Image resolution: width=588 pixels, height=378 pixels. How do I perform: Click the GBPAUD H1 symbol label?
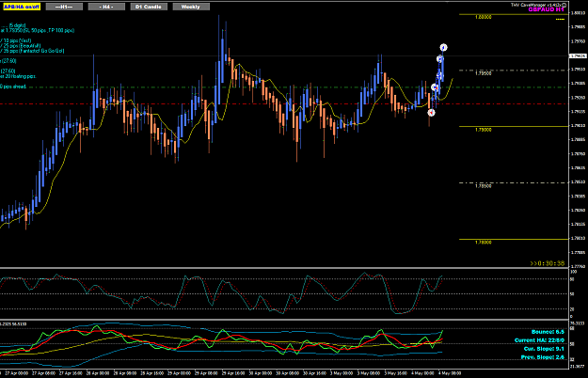pos(546,9)
